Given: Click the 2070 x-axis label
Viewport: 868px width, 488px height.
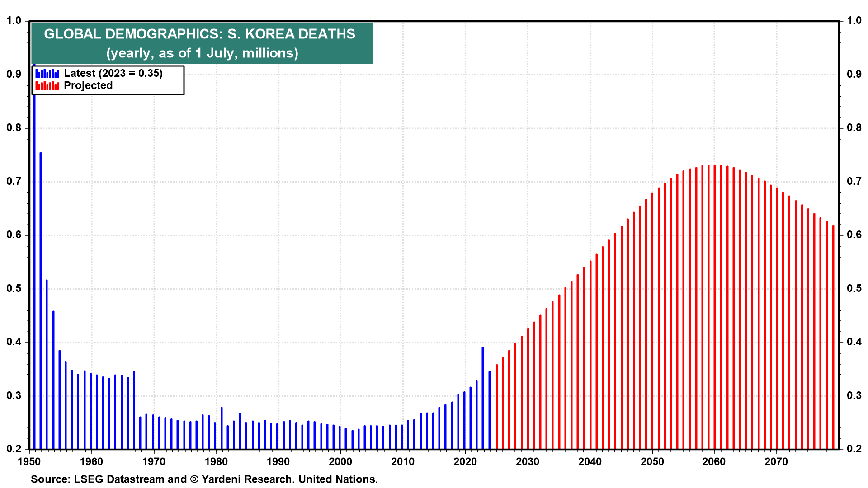Looking at the screenshot, I should pyautogui.click(x=777, y=462).
